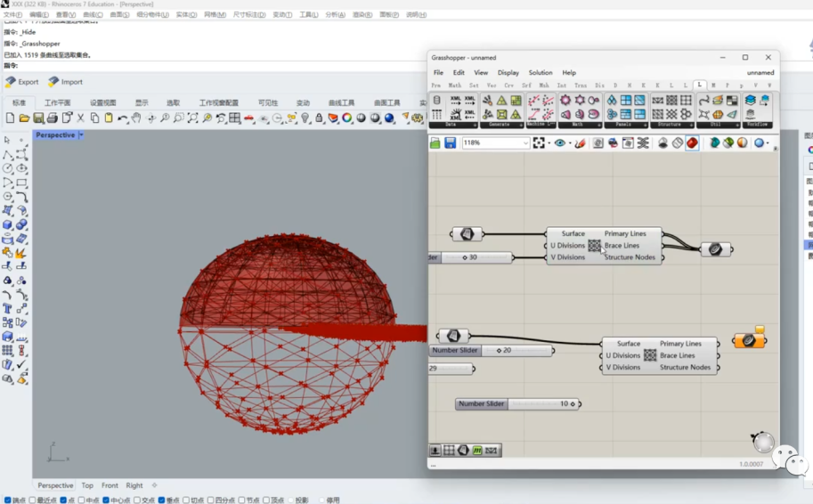Click the Rhino pan hand tool
Viewport: 813px width, 504px height.
click(136, 118)
